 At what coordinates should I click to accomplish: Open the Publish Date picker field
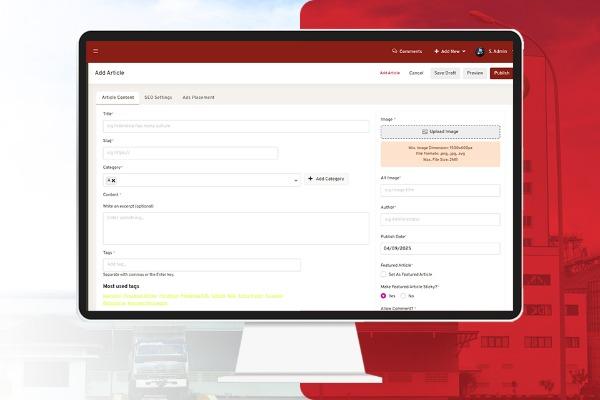[x=440, y=247]
